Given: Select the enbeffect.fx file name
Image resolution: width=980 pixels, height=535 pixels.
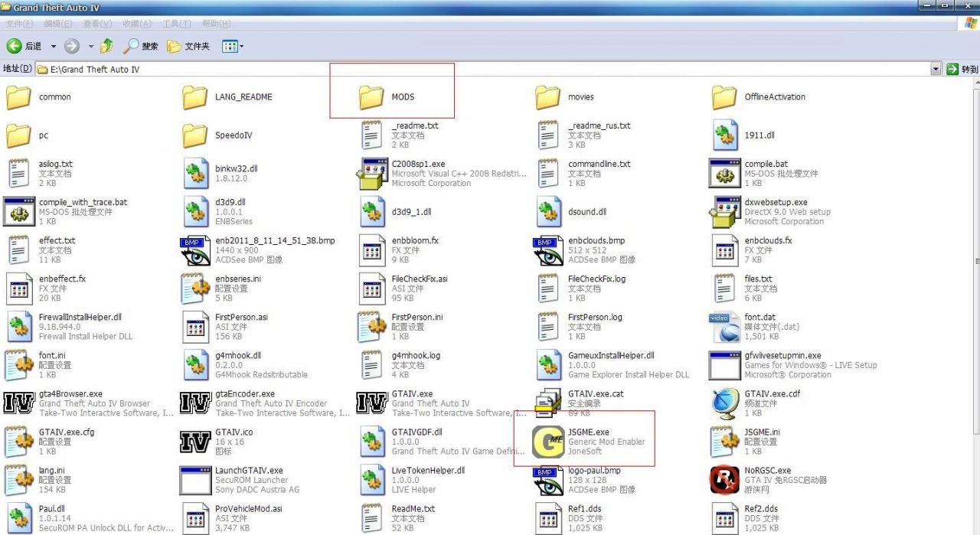Looking at the screenshot, I should coord(63,279).
